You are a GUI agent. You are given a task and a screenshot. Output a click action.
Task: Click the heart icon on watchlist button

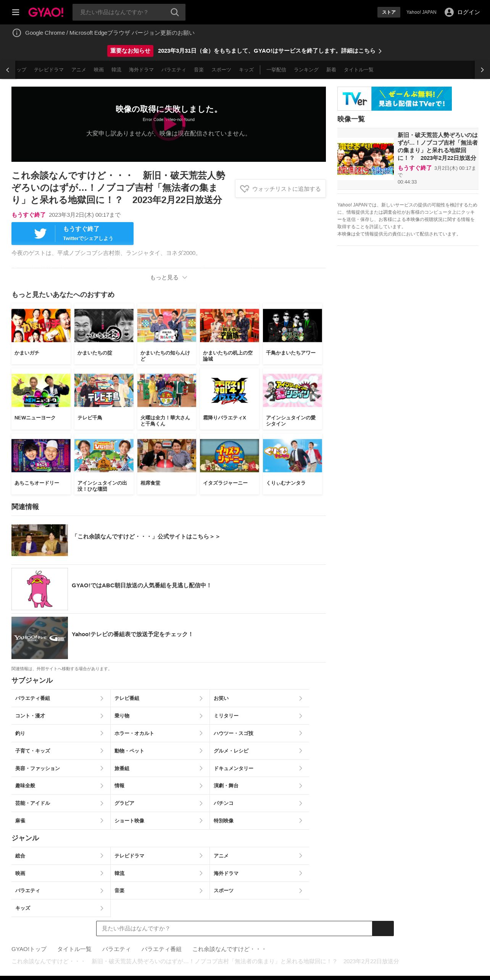244,189
